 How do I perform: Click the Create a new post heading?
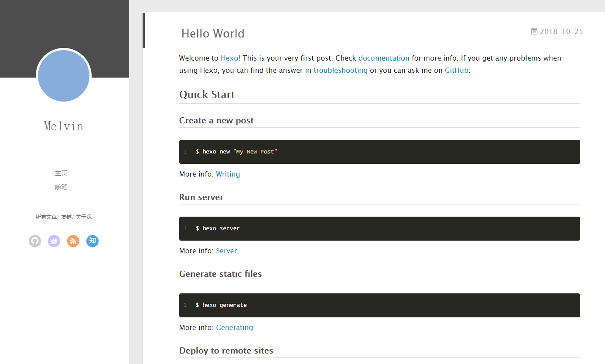[x=216, y=120]
